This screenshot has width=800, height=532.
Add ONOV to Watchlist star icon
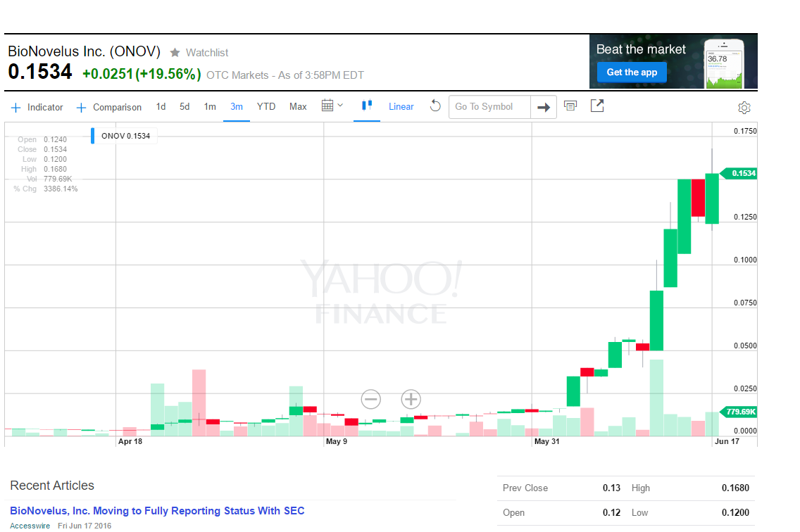click(175, 53)
